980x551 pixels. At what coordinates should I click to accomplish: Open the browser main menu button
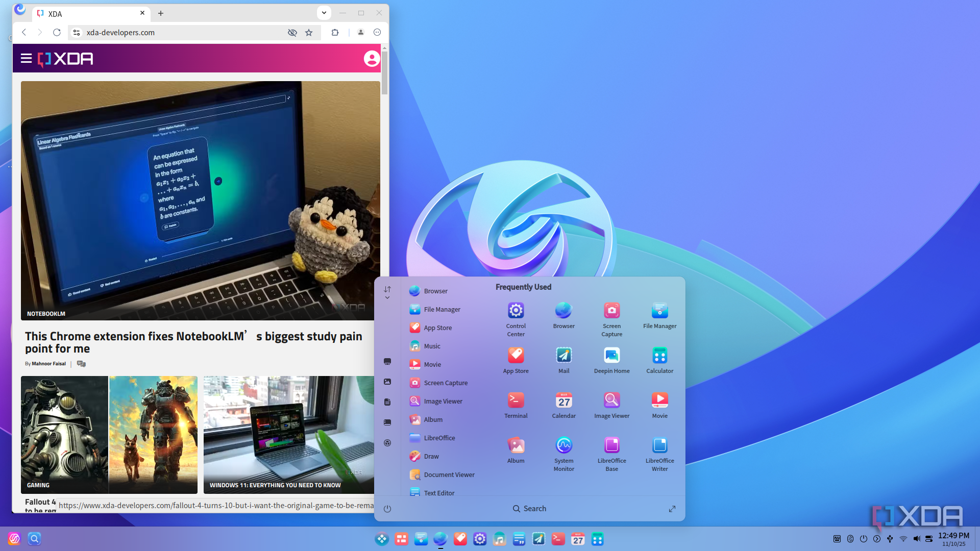tap(377, 33)
